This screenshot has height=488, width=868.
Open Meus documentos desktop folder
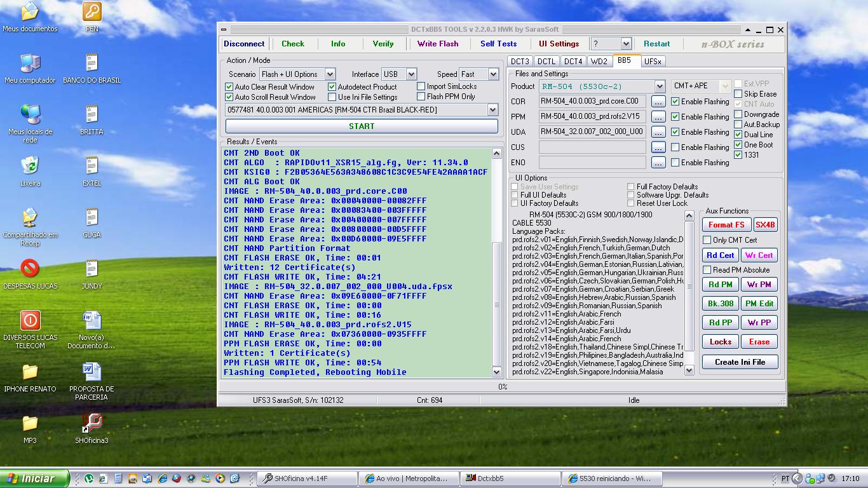tap(30, 17)
